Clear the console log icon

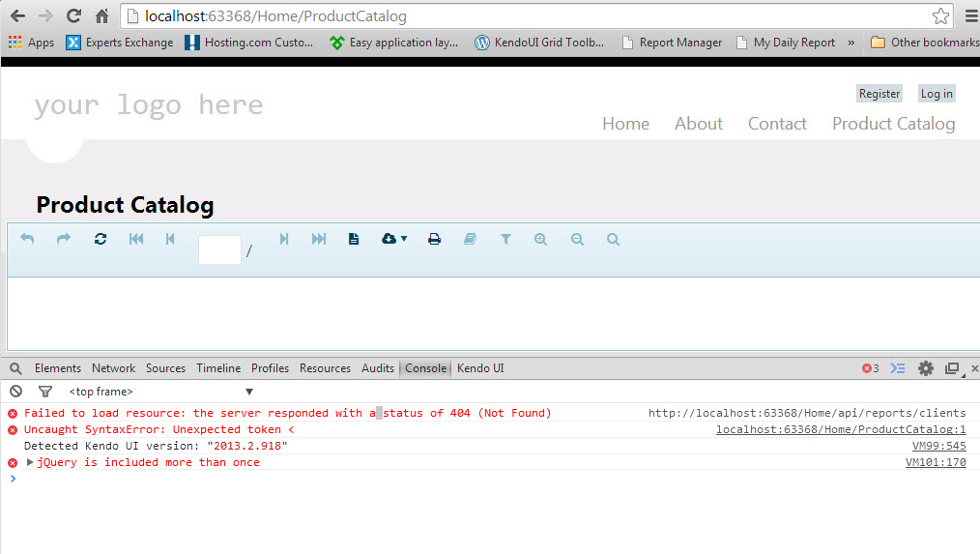pyautogui.click(x=15, y=392)
